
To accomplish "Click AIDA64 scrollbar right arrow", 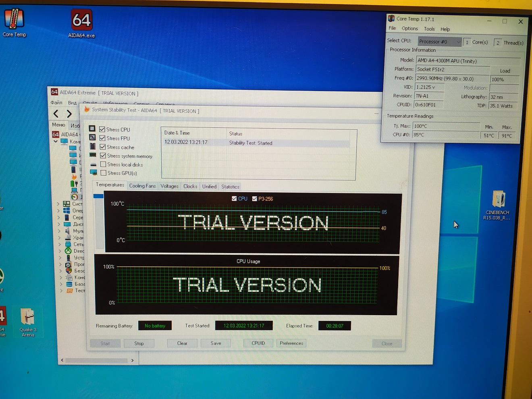I will pos(132,360).
